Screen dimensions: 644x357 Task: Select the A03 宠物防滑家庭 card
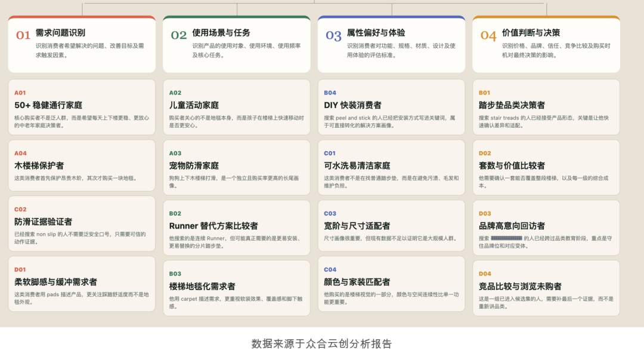click(x=237, y=167)
